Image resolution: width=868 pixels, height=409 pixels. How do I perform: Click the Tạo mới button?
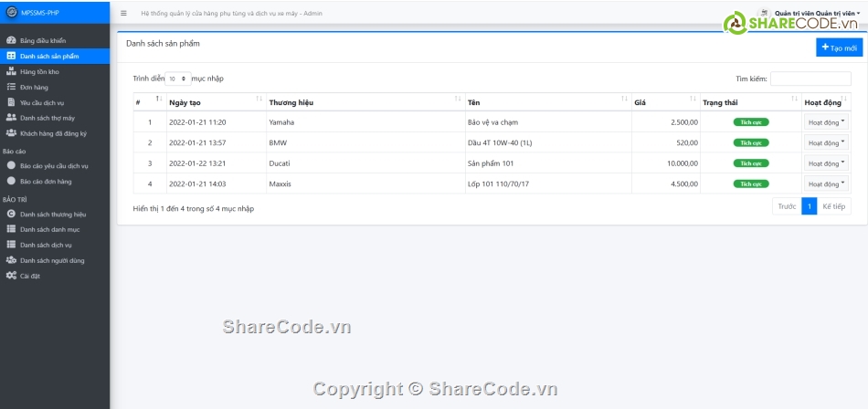pyautogui.click(x=839, y=47)
